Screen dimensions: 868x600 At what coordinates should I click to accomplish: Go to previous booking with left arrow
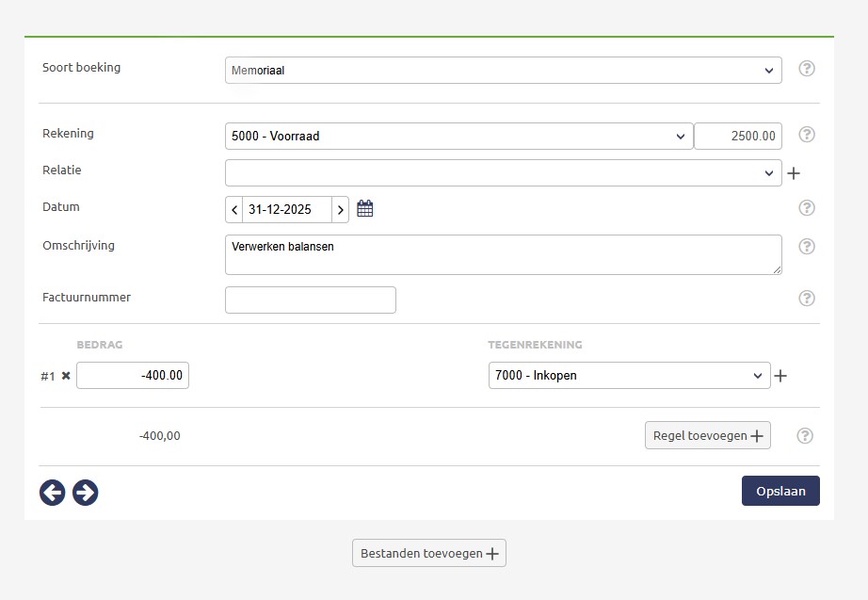pyautogui.click(x=53, y=492)
